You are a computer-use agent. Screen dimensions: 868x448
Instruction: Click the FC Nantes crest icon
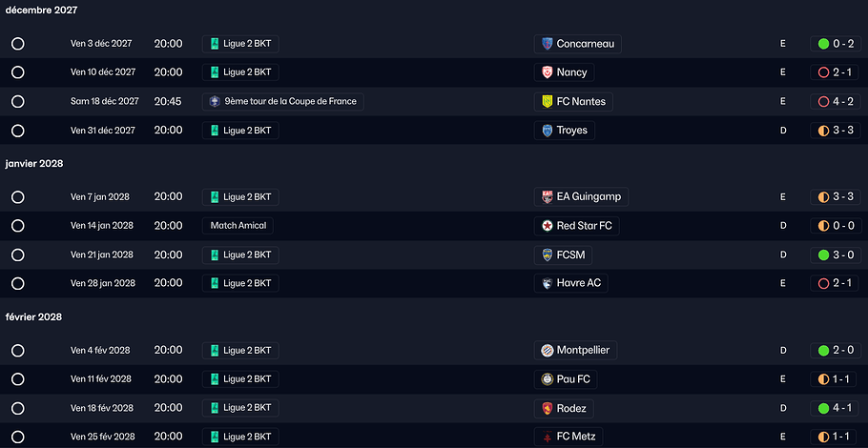(548, 101)
